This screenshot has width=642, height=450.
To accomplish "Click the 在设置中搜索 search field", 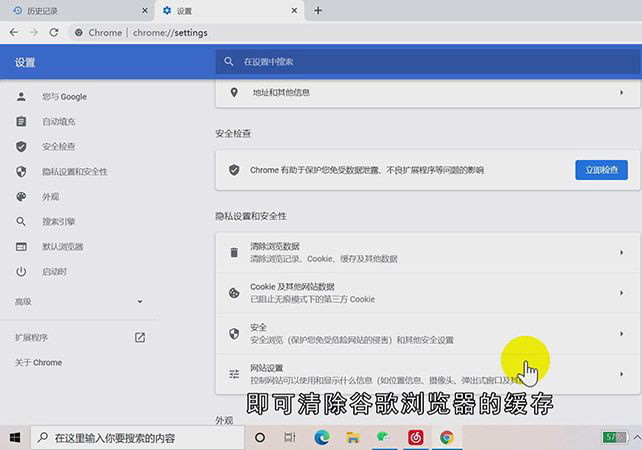I will [x=428, y=62].
